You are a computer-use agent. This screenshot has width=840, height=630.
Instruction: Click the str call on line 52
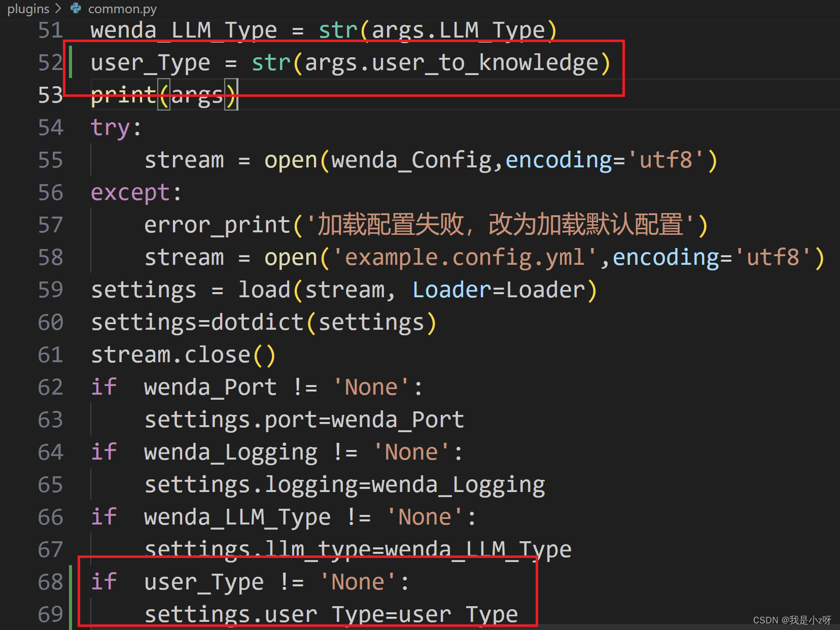[271, 63]
